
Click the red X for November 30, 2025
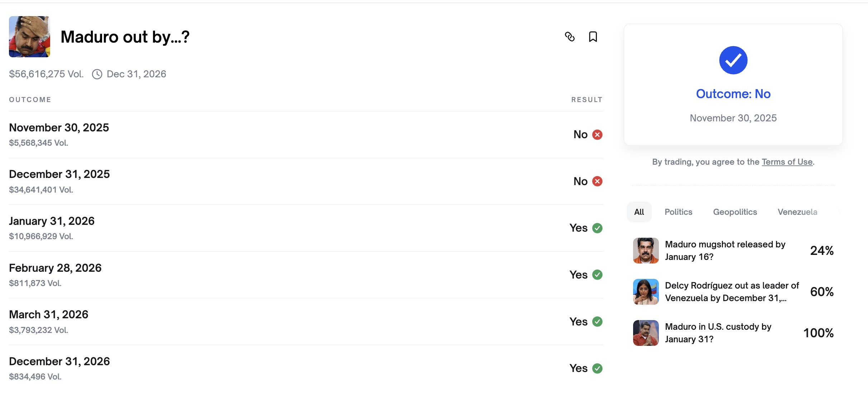click(x=597, y=135)
